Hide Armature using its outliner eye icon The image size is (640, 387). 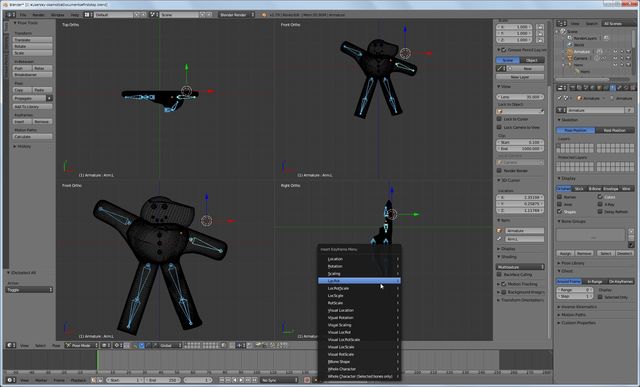tap(615, 52)
